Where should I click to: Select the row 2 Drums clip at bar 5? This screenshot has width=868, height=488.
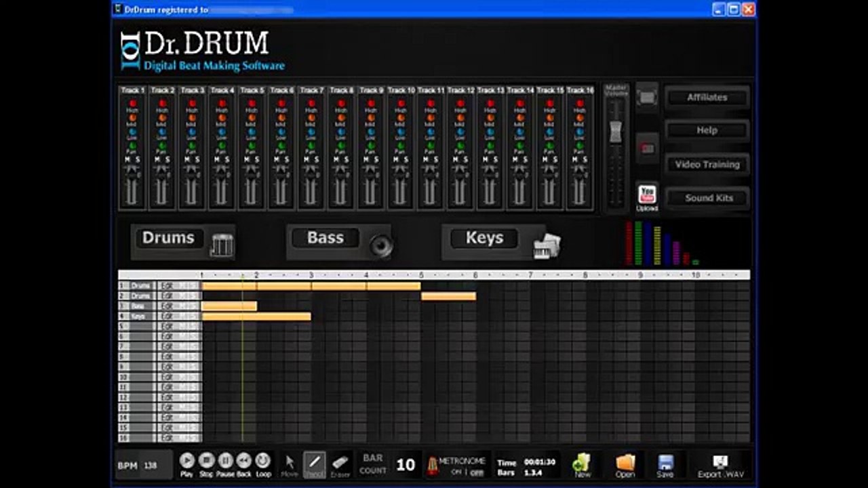pyautogui.click(x=448, y=296)
